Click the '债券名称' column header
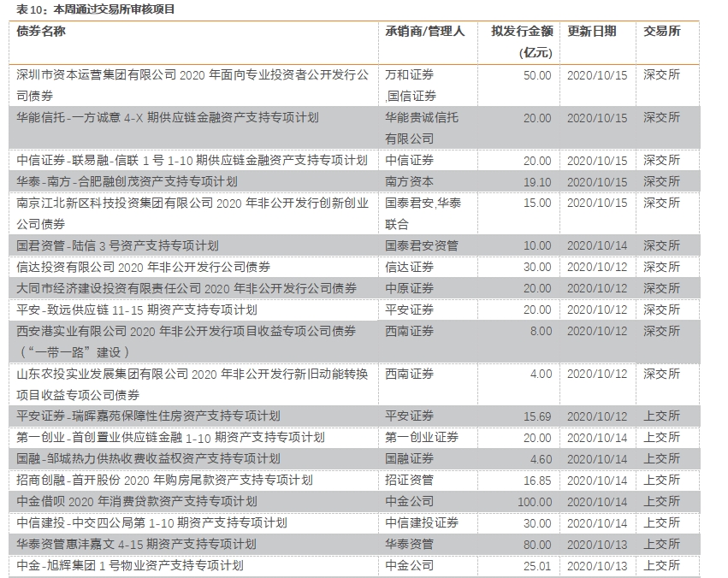Screen dimensions: 728x578 click(41, 31)
